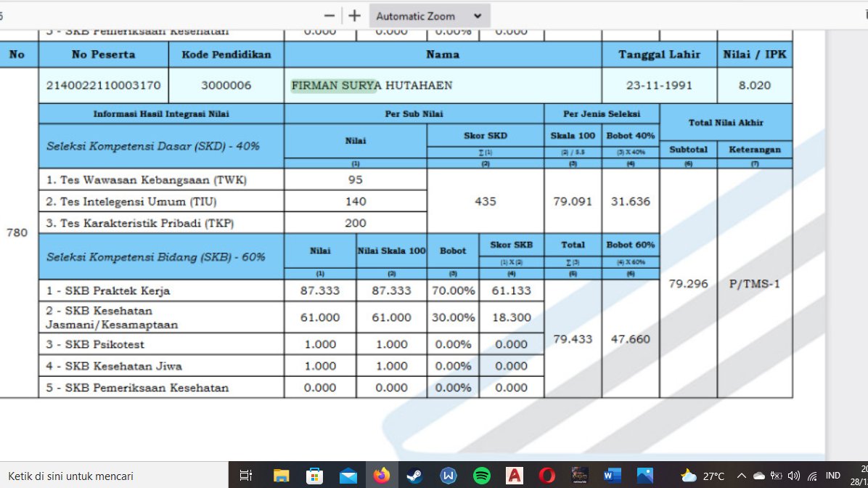Click the name FIRMAN SURYA HUTAHAEN

[x=372, y=85]
